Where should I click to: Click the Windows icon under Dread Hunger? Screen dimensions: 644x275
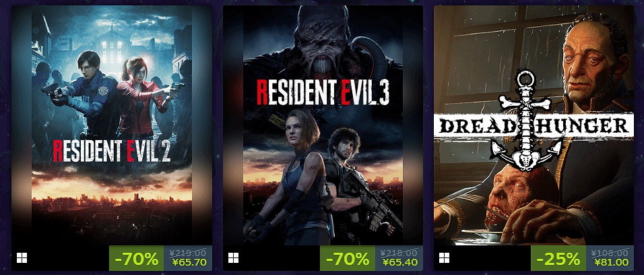(x=445, y=258)
